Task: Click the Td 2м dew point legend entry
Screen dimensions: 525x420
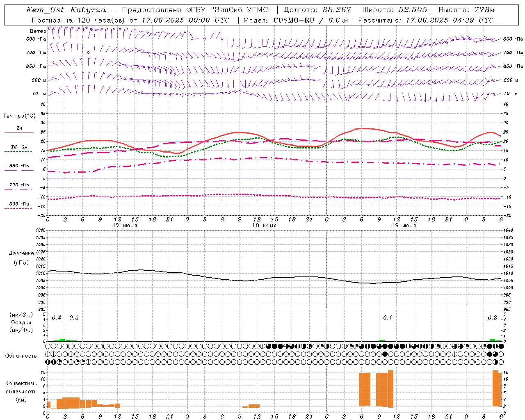Action: tap(19, 147)
